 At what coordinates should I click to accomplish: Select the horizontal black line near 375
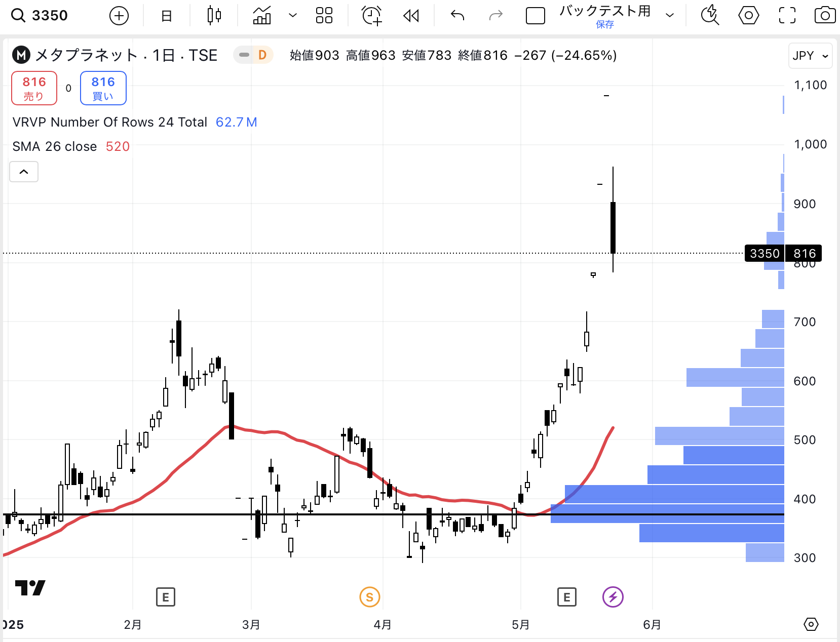(394, 514)
